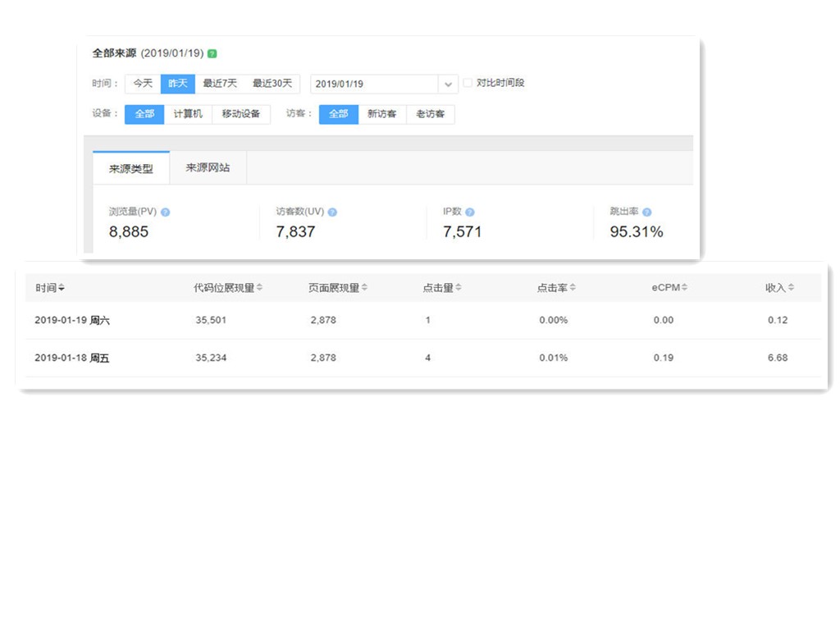Screen dimensions: 840x630
Task: Click the help icon next to 访客数(UV)
Action: click(x=332, y=212)
